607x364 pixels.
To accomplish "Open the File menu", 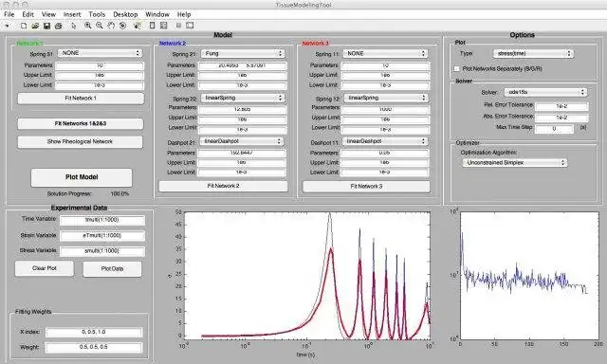I will click(9, 14).
